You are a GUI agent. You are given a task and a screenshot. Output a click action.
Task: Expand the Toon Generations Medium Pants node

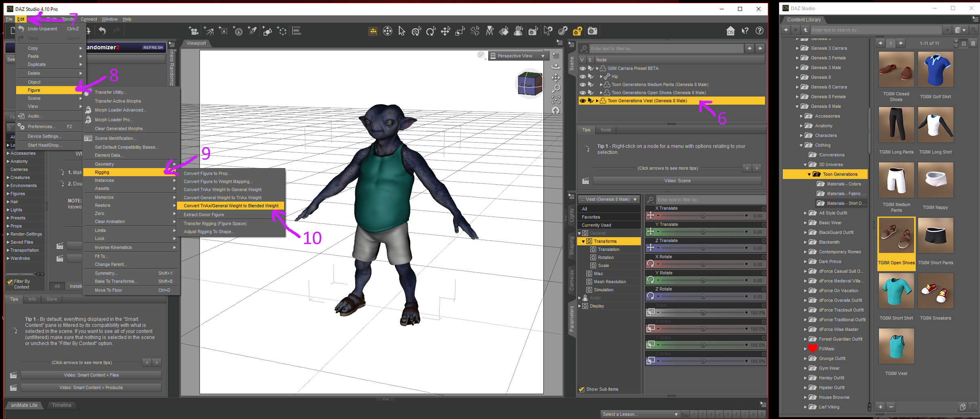point(601,84)
